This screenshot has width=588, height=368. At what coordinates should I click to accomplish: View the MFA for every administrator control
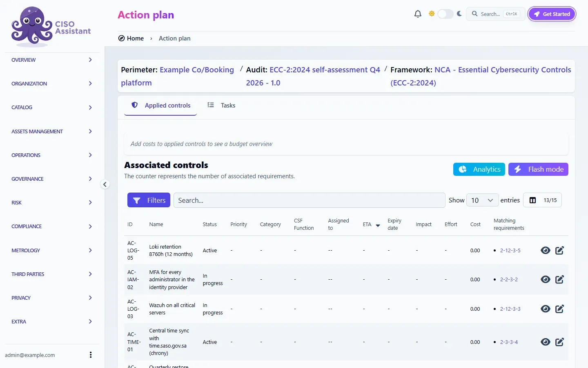(546, 279)
